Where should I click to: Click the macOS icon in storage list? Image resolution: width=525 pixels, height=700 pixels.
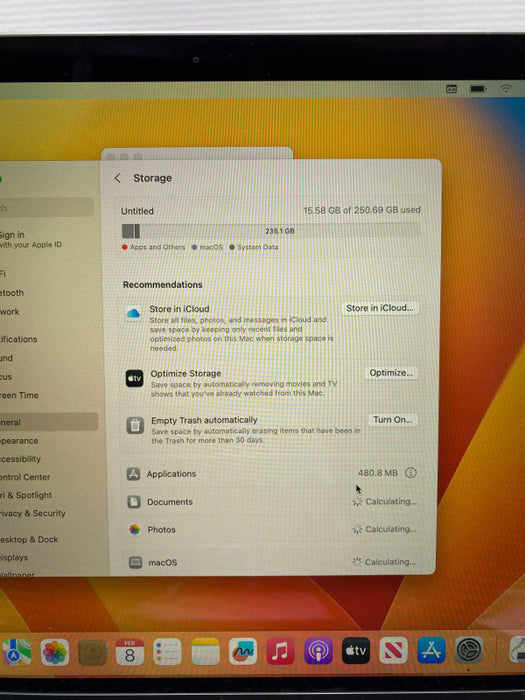coord(135,562)
